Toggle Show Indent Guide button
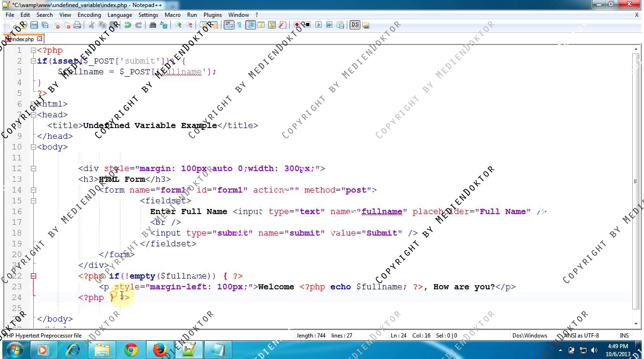The image size is (644, 359). 250,25
